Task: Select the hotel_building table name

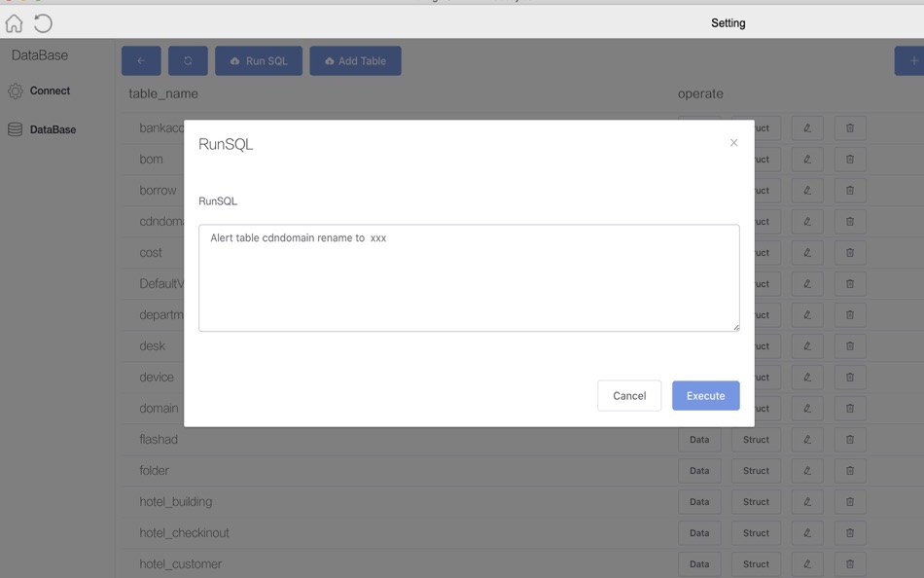Action: 176,502
